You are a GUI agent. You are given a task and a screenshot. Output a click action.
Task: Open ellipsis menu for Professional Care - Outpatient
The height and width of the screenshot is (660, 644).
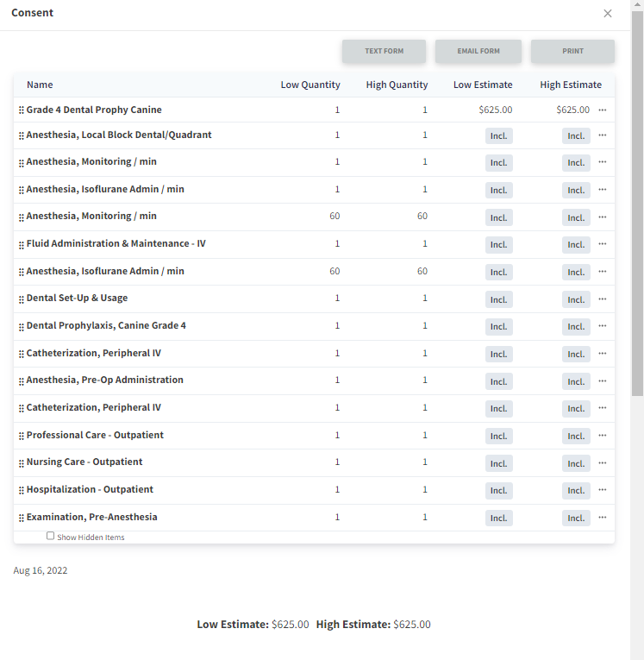coord(603,435)
